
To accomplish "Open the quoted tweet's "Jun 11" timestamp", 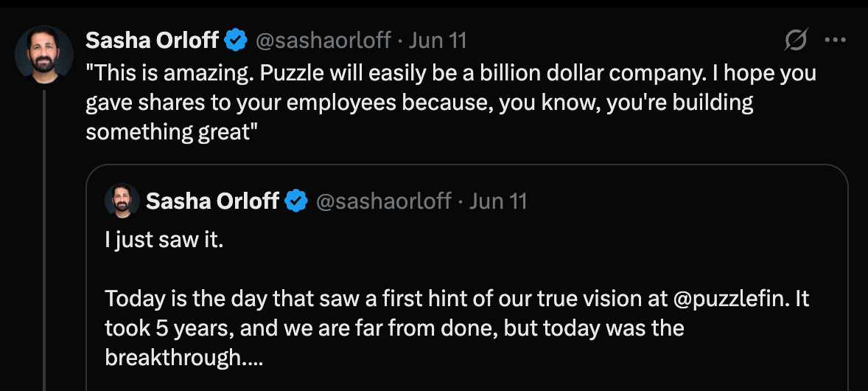I will [x=499, y=201].
